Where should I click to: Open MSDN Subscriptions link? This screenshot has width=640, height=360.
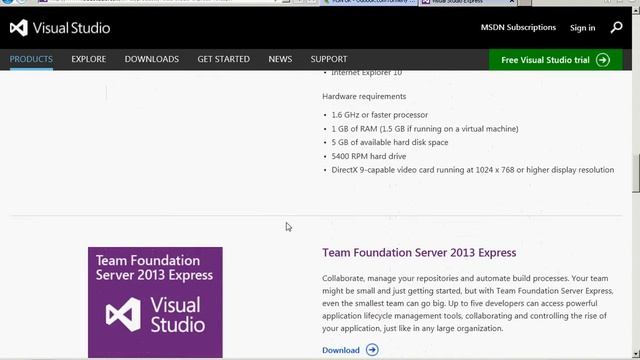(x=518, y=27)
